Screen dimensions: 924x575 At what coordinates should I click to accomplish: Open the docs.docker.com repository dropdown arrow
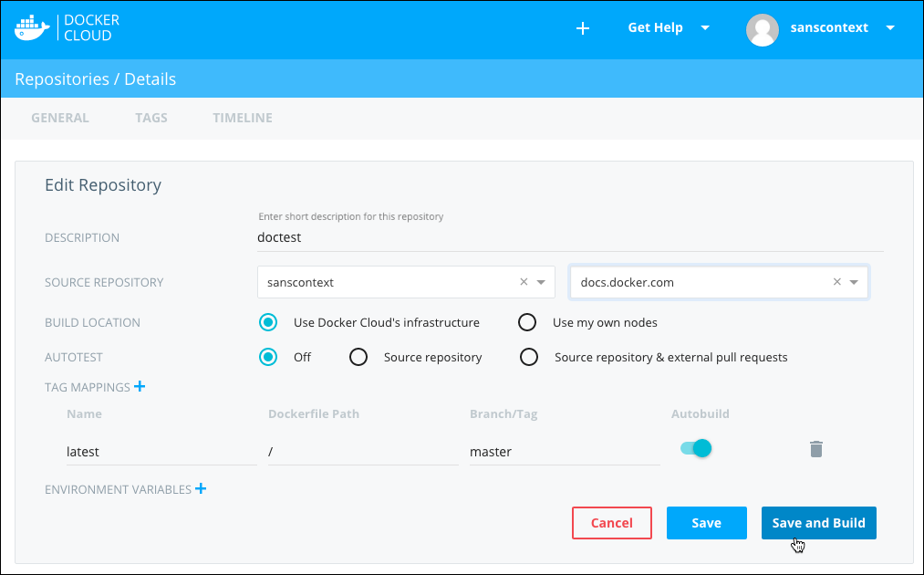tap(854, 282)
